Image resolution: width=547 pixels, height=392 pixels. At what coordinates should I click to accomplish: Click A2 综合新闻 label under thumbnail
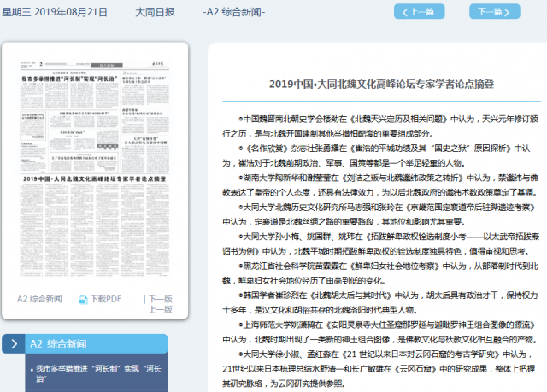tap(39, 299)
